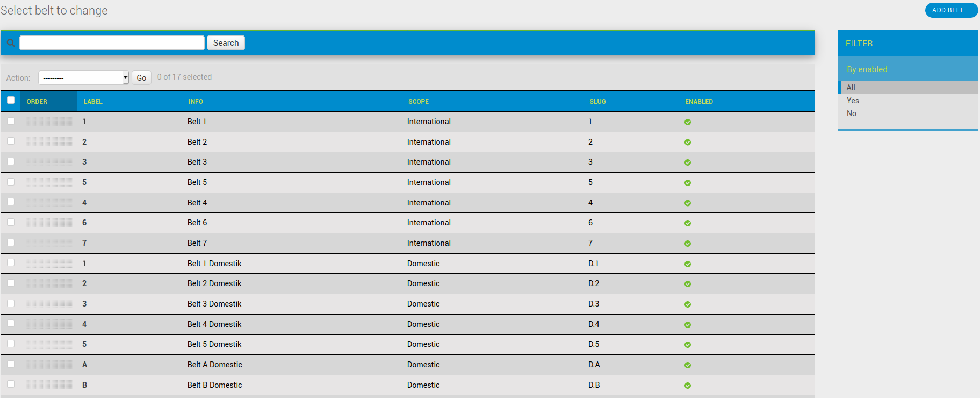980x398 pixels.
Task: Click enabled icon for Belt 2 Domestik
Action: click(x=687, y=284)
